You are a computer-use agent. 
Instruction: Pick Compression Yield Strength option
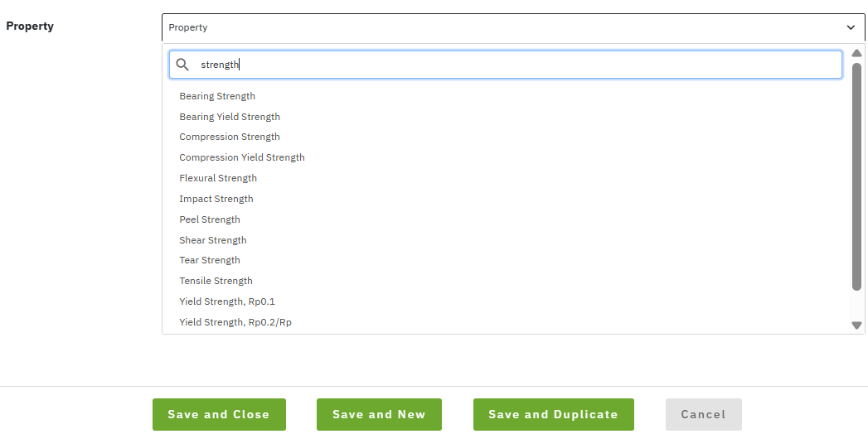click(x=242, y=157)
